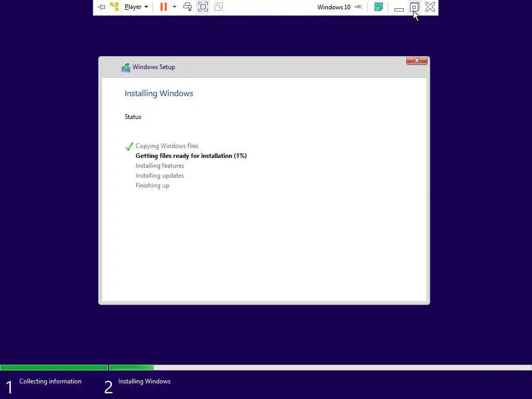Open the Player menu
532x399 pixels.
[136, 7]
